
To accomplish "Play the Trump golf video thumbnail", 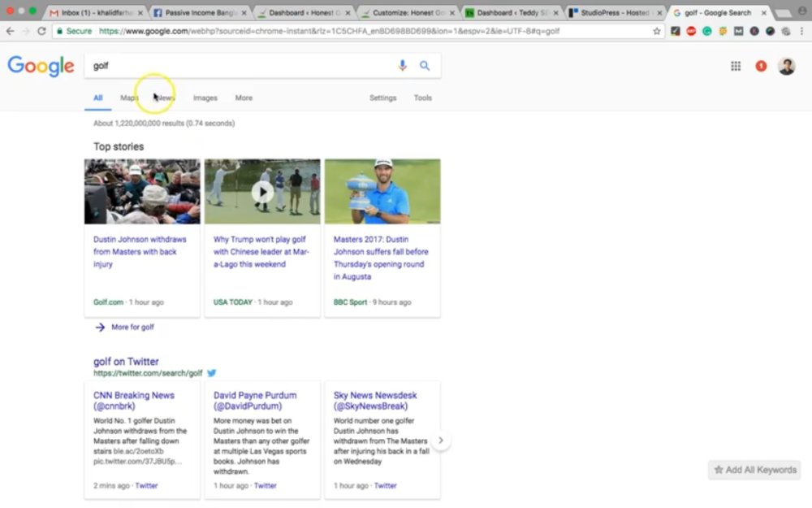I will click(x=262, y=192).
